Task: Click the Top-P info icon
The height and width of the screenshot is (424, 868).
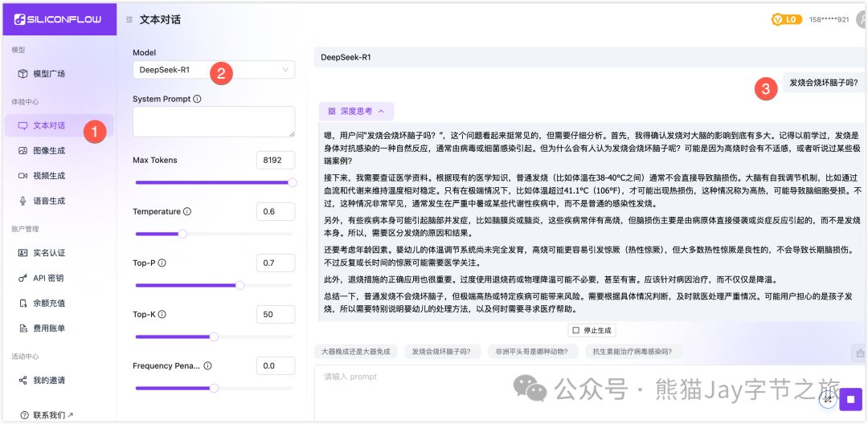Action: point(162,263)
